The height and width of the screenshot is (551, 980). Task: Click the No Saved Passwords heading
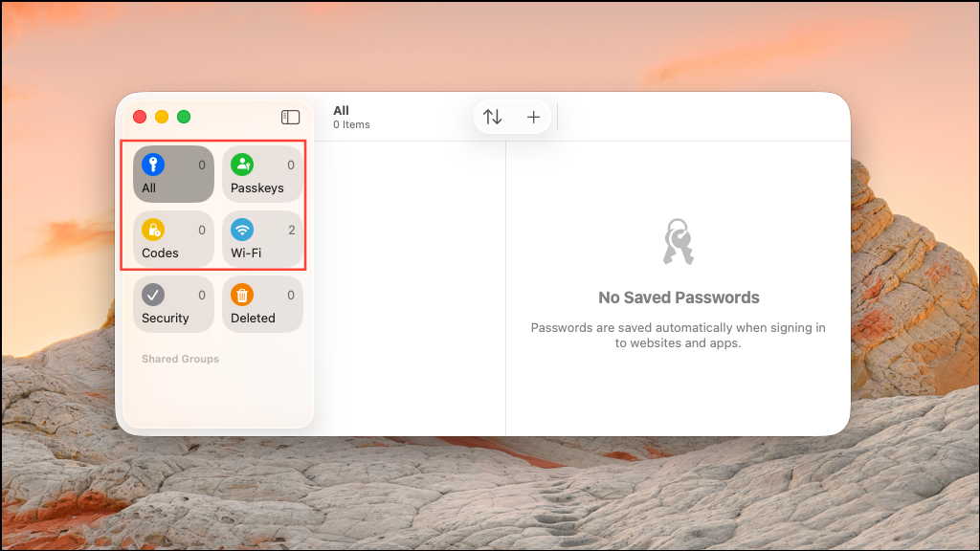coord(679,298)
